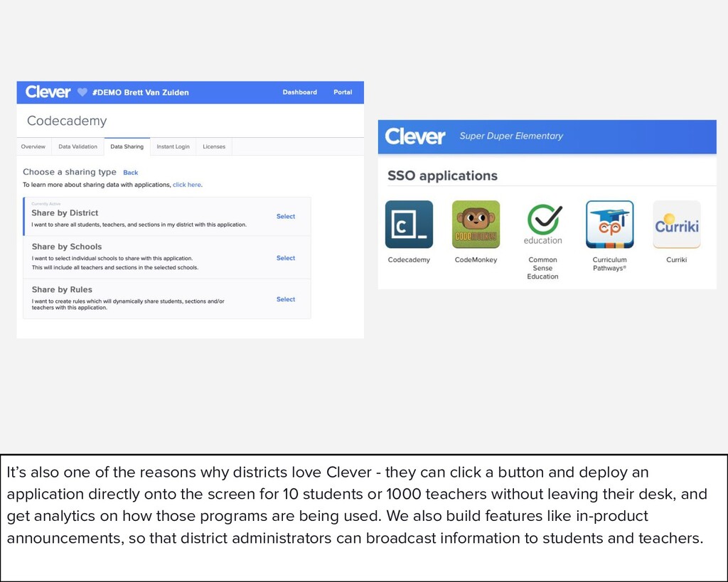Click the 'Curriki' label under its icon
This screenshot has width=728, height=582.
click(677, 260)
